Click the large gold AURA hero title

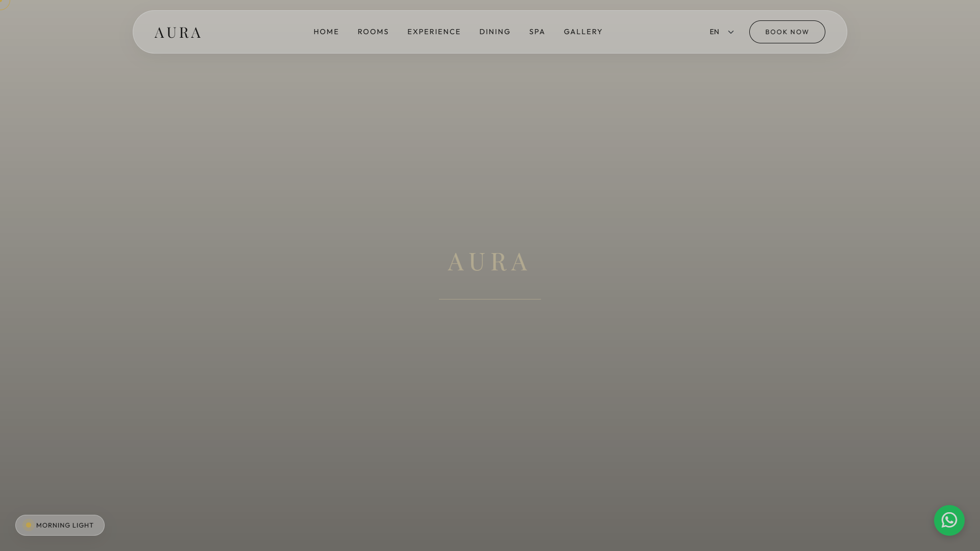tap(488, 262)
